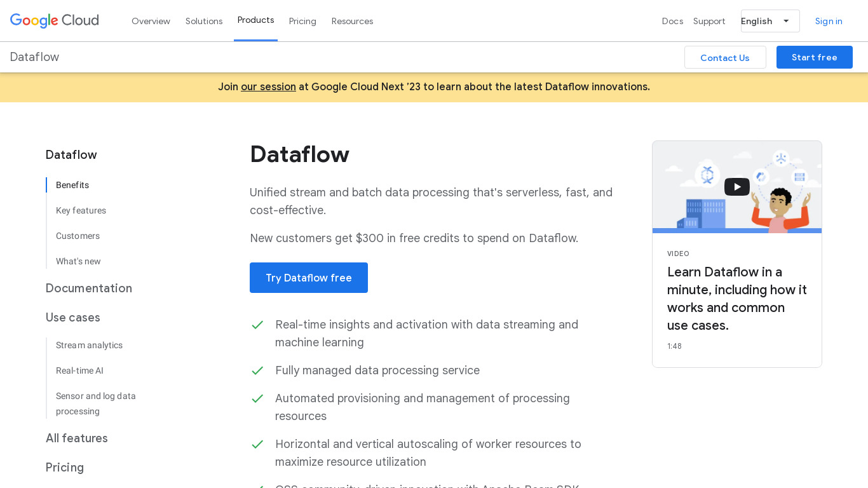This screenshot has height=488, width=868.
Task: Jump to Key features in sidebar
Action: 81,210
